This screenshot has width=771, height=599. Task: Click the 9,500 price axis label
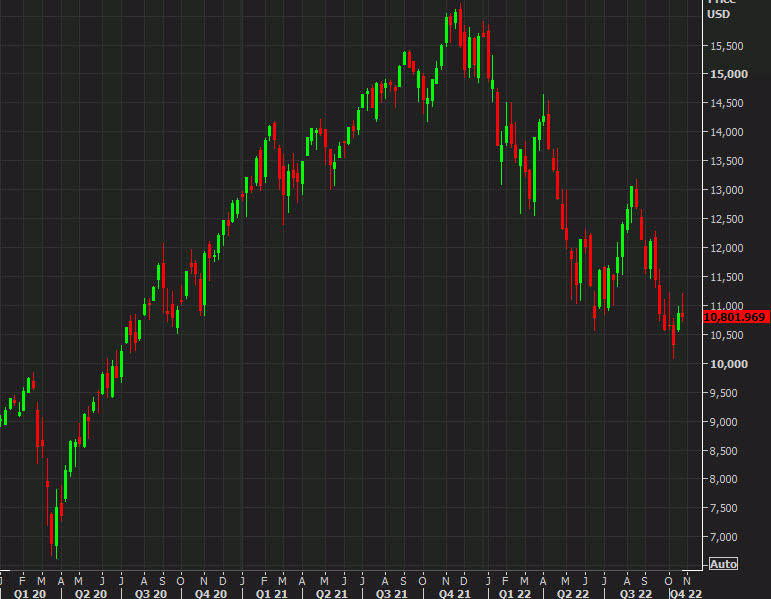click(x=723, y=393)
